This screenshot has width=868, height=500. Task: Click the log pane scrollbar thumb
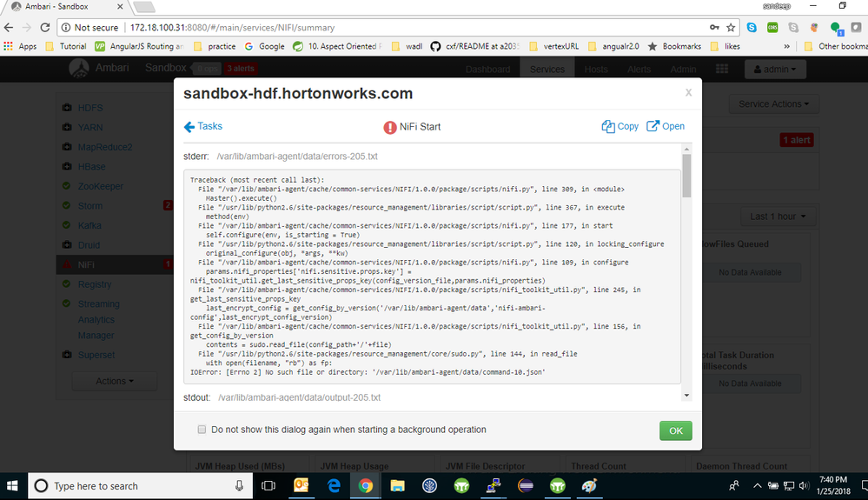686,176
